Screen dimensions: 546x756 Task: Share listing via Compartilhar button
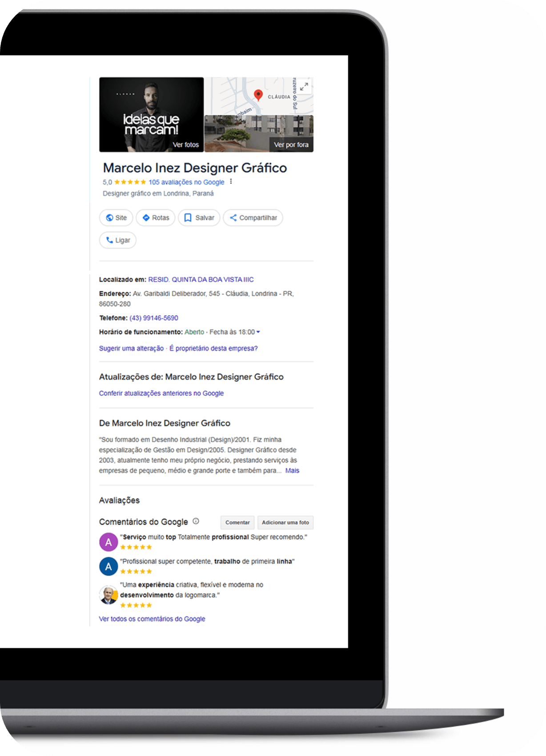click(253, 217)
